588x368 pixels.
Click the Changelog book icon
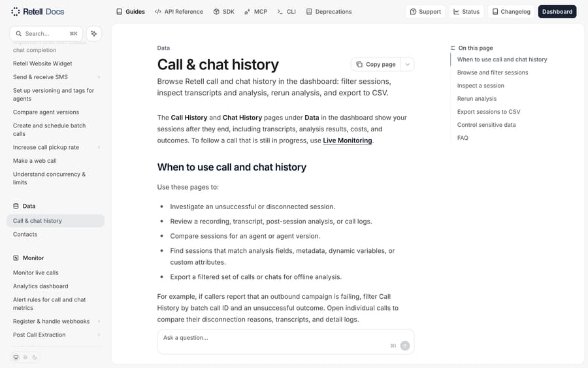click(495, 12)
